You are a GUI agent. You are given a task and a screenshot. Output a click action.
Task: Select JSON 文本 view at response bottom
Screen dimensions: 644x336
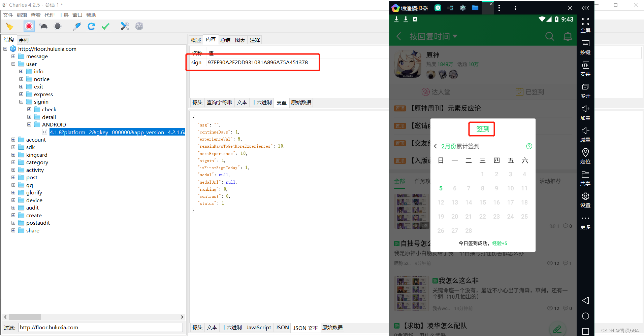[305, 327]
